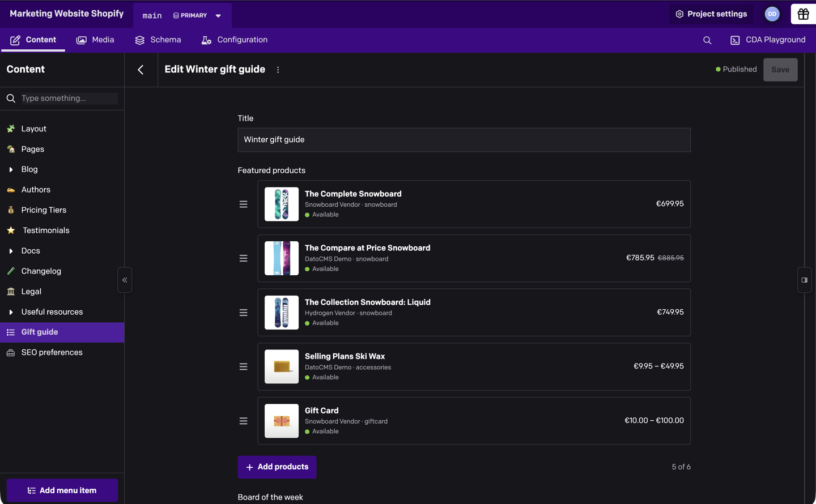Click the Compare at Price Snowboard thumbnail
Image resolution: width=816 pixels, height=504 pixels.
[282, 258]
